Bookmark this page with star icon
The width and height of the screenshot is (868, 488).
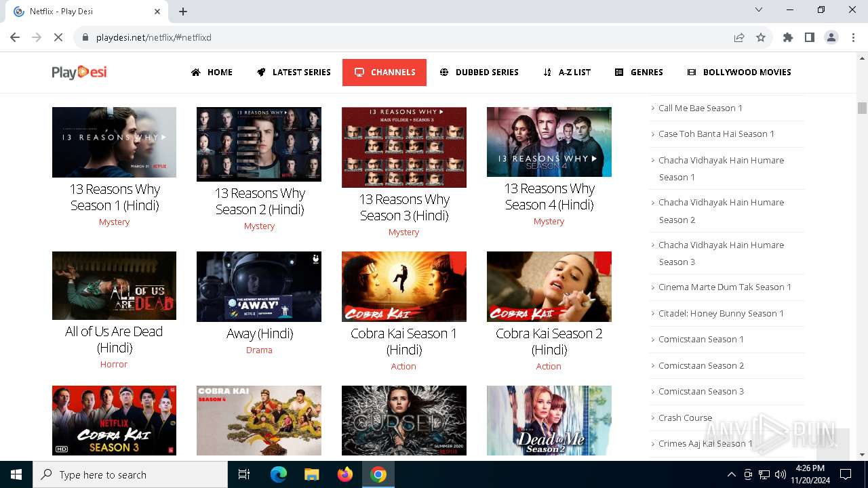[761, 37]
